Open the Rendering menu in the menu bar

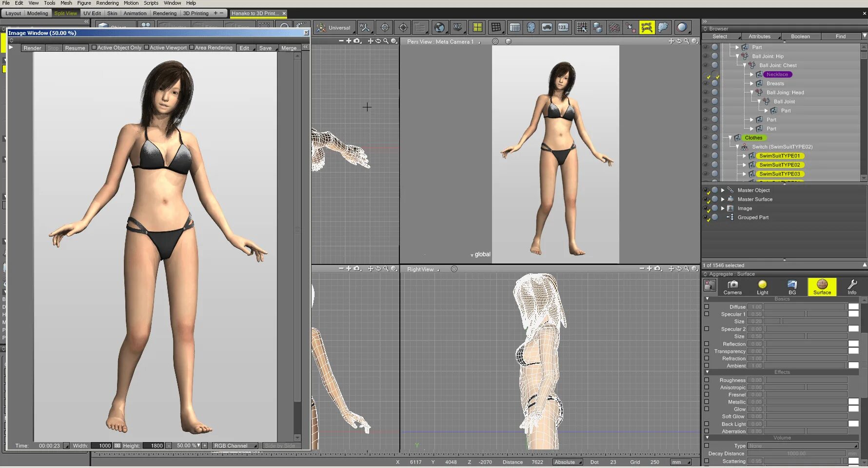point(107,3)
